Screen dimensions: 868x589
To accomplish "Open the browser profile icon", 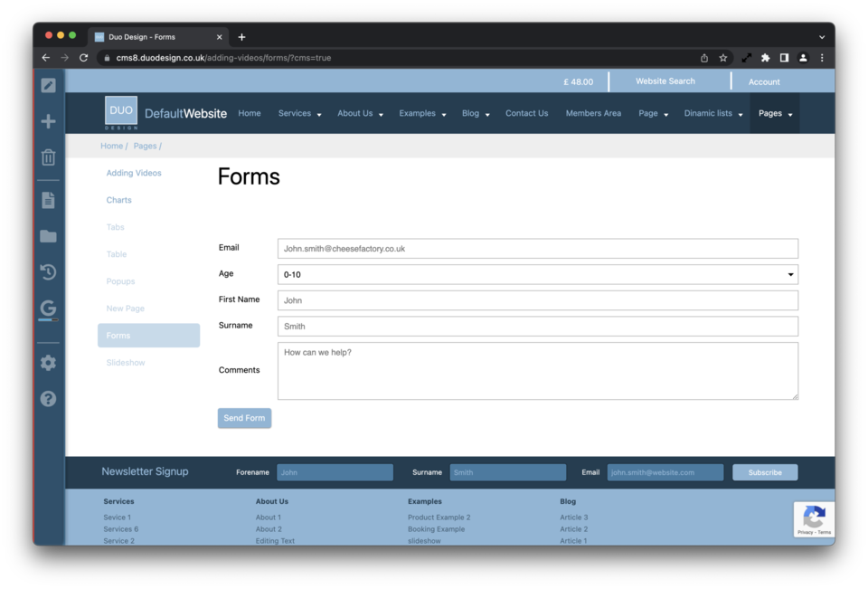I will [803, 58].
